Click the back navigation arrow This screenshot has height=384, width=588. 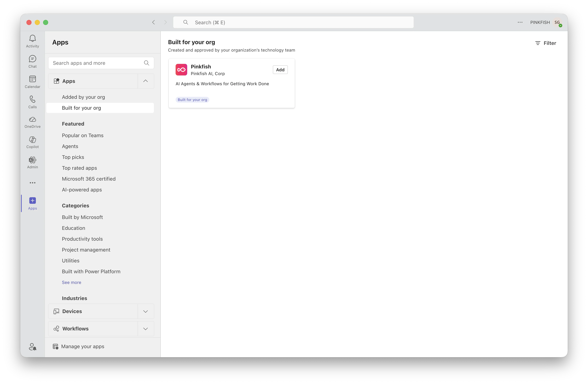(x=153, y=22)
